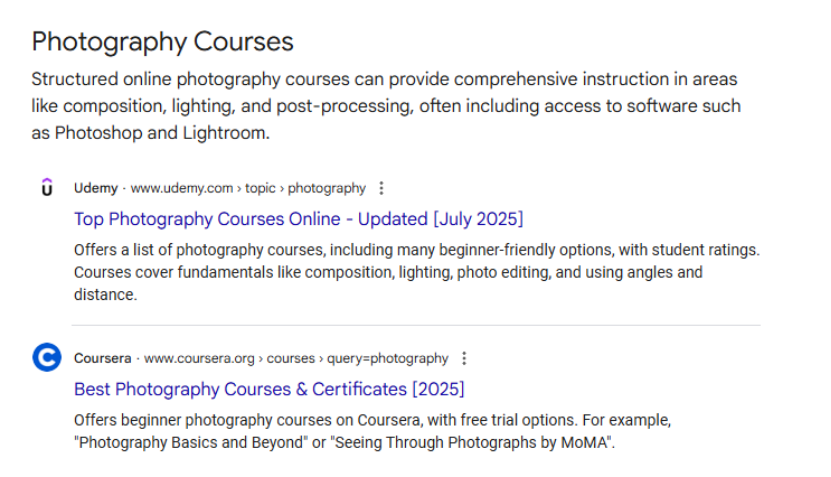Open Best Photography Courses & Certificates link
Image resolution: width=831 pixels, height=477 pixels.
coord(269,389)
